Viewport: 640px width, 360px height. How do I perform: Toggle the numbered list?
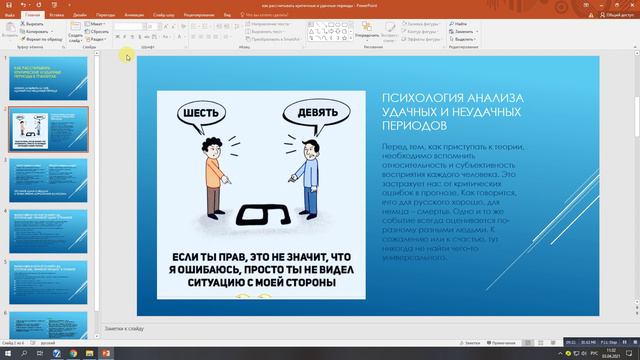coord(205,27)
